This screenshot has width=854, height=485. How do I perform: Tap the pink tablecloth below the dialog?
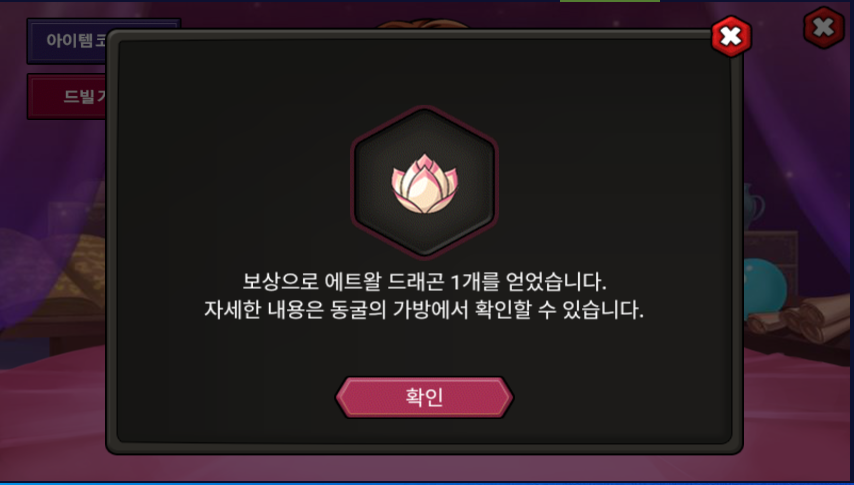[425, 468]
